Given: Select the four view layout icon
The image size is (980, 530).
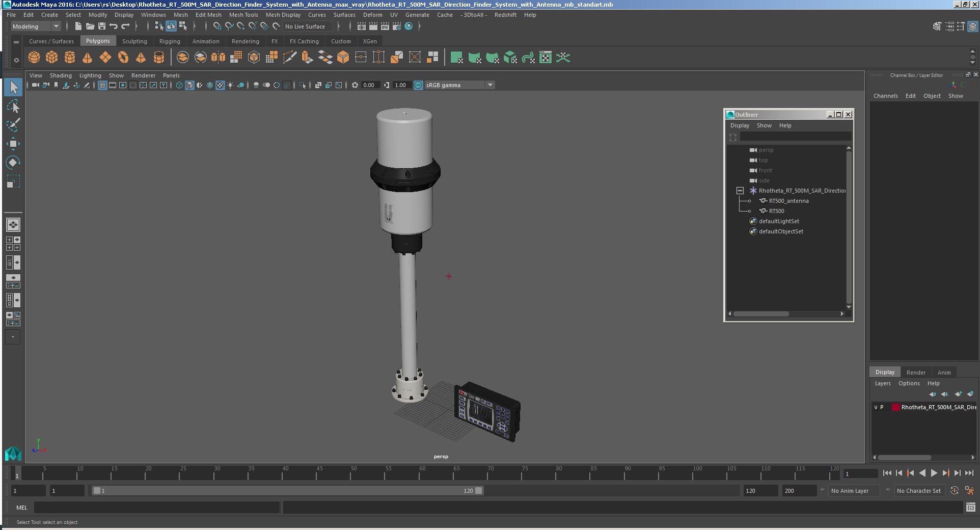Looking at the screenshot, I should [x=13, y=244].
